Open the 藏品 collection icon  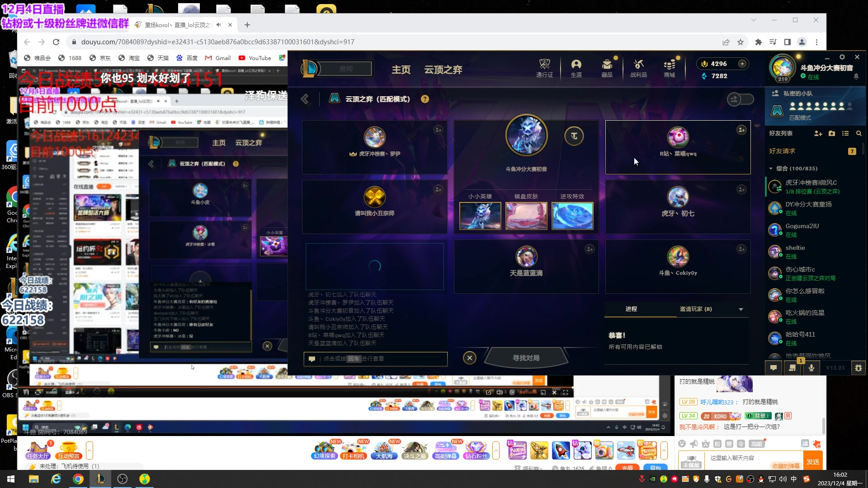[x=607, y=68]
